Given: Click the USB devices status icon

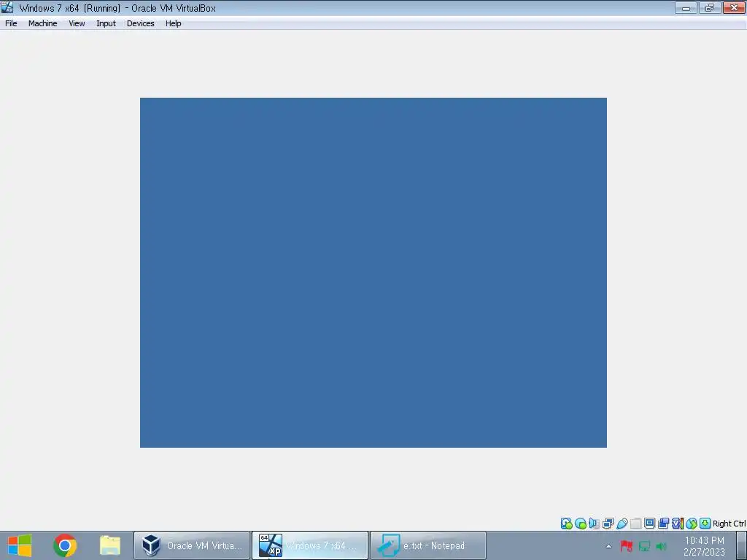Looking at the screenshot, I should [x=622, y=524].
